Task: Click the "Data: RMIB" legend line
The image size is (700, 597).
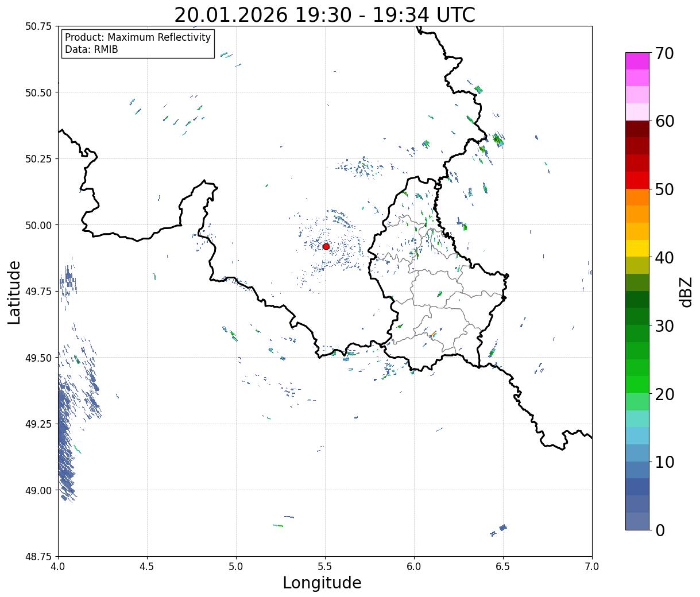Action: pyautogui.click(x=91, y=49)
